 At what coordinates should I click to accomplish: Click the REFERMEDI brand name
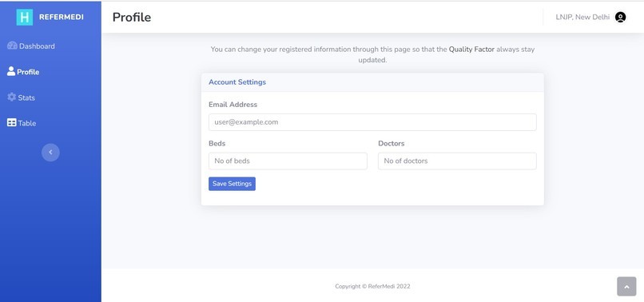click(62, 17)
